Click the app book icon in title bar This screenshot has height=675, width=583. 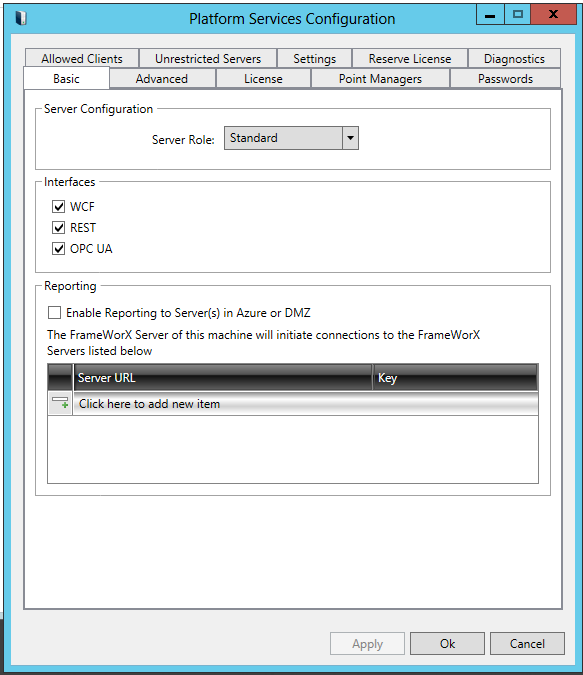[x=21, y=18]
